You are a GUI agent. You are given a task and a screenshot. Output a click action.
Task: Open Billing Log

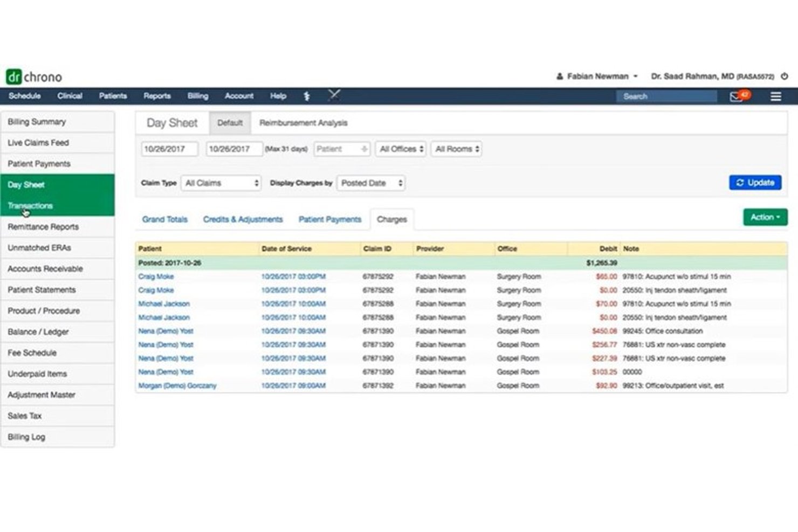pyautogui.click(x=58, y=437)
